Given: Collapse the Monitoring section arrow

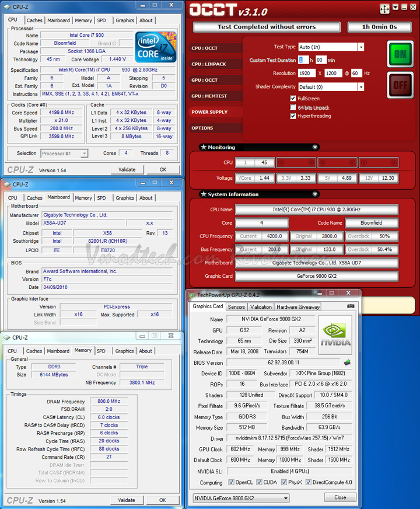Looking at the screenshot, I should [315, 147].
